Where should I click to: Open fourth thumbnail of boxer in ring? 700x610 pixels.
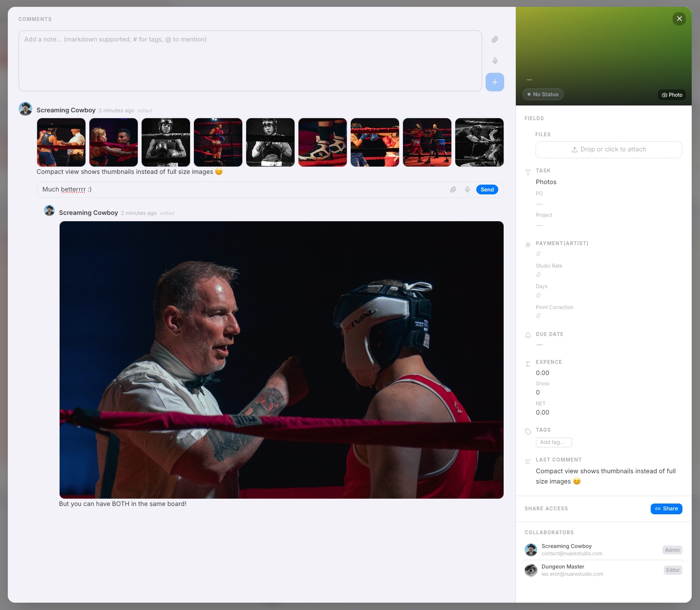218,142
